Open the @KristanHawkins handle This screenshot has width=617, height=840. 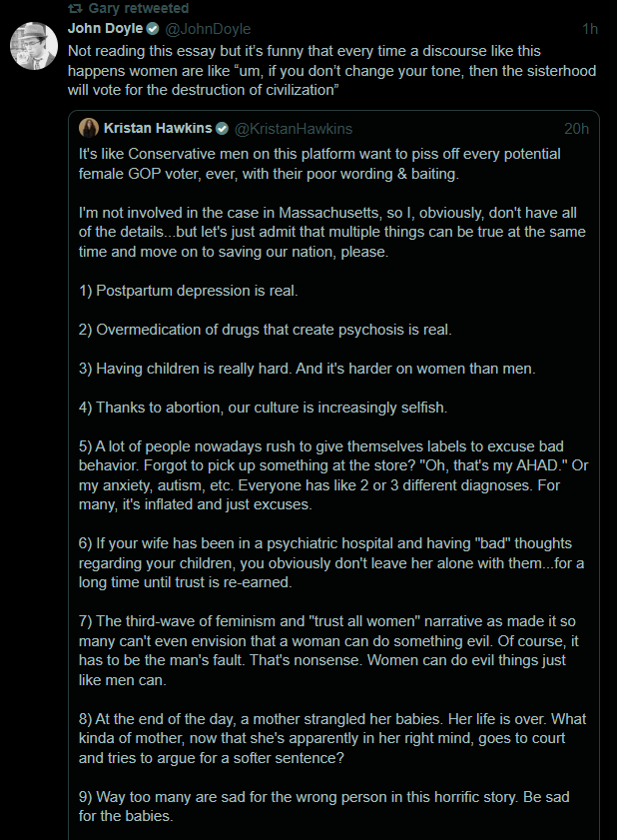tap(294, 129)
